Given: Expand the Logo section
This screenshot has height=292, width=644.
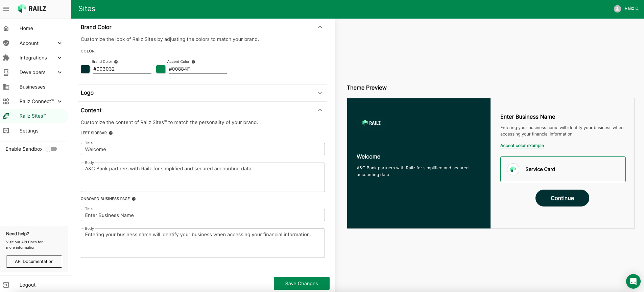Looking at the screenshot, I should coord(320,93).
